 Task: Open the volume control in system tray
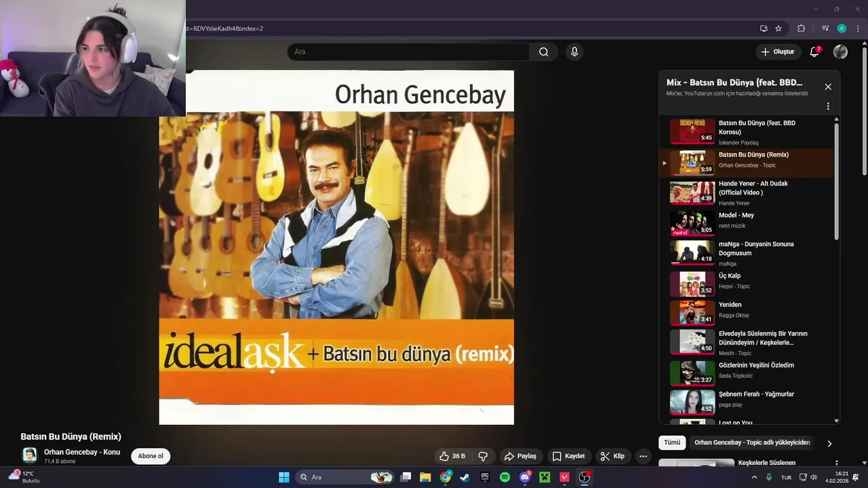(x=814, y=477)
